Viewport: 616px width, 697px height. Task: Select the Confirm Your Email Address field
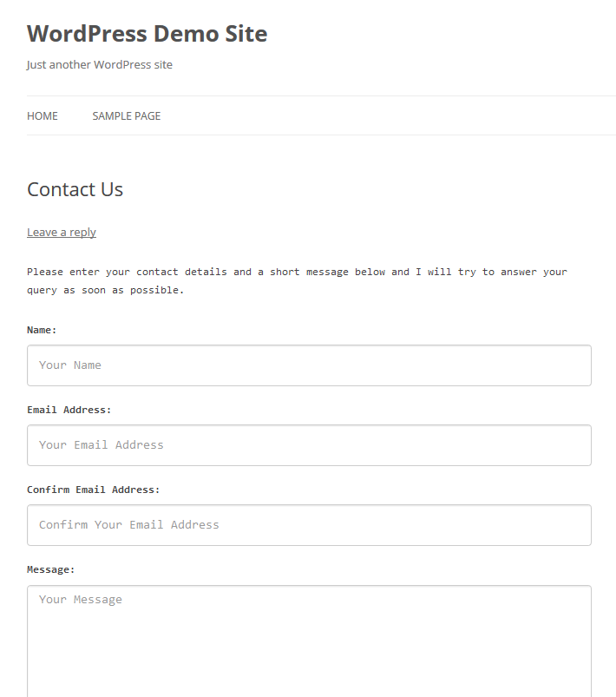pos(308,524)
